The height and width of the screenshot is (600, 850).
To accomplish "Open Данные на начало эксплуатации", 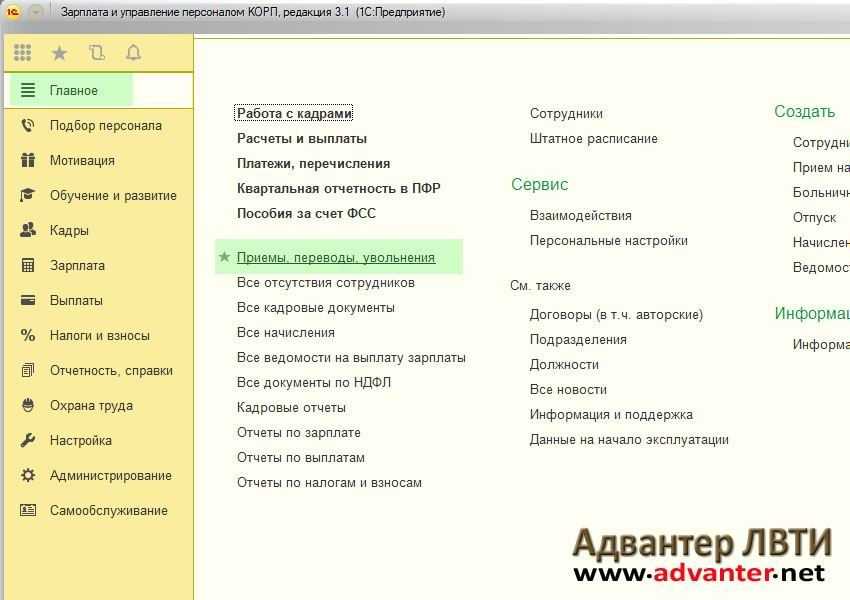I will pos(629,439).
